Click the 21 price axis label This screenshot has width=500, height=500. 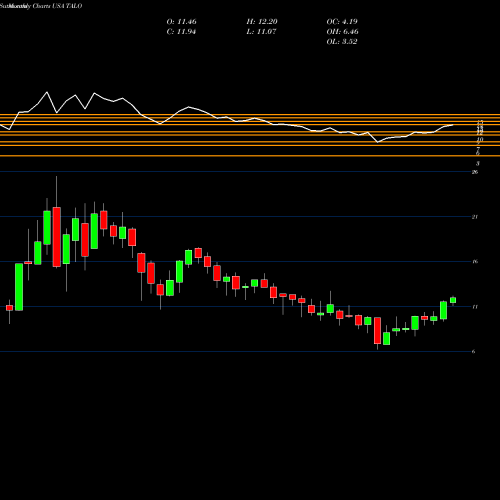click(475, 217)
